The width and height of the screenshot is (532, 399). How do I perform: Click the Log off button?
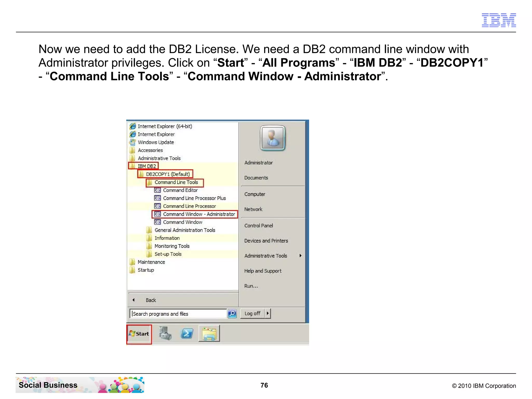pos(252,314)
